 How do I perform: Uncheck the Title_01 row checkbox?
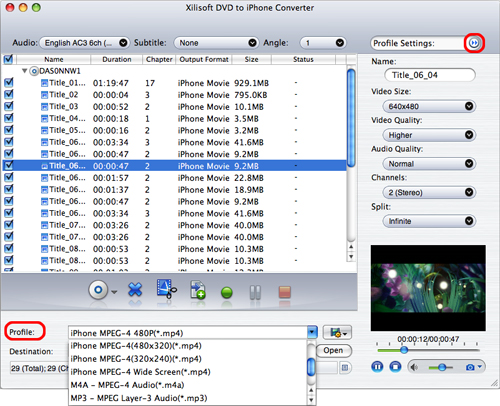point(9,82)
